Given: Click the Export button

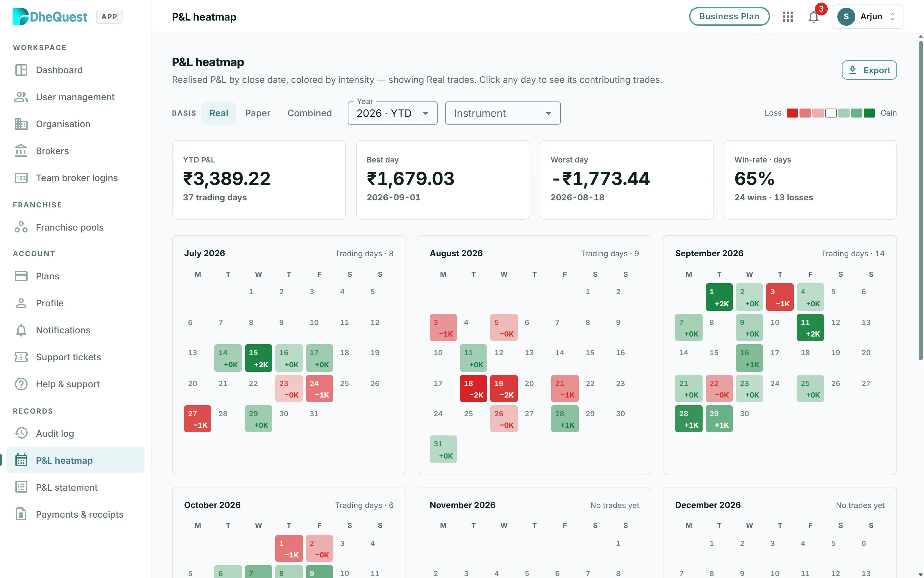Looking at the screenshot, I should 869,70.
